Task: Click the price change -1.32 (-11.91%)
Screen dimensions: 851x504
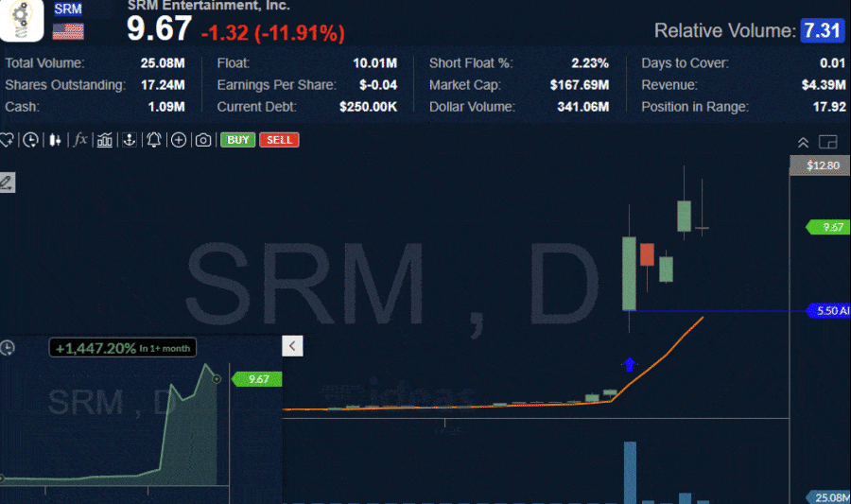Action: 273,32
